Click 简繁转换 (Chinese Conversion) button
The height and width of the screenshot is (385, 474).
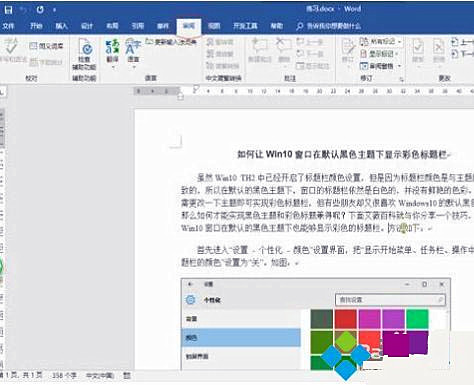tap(223, 66)
